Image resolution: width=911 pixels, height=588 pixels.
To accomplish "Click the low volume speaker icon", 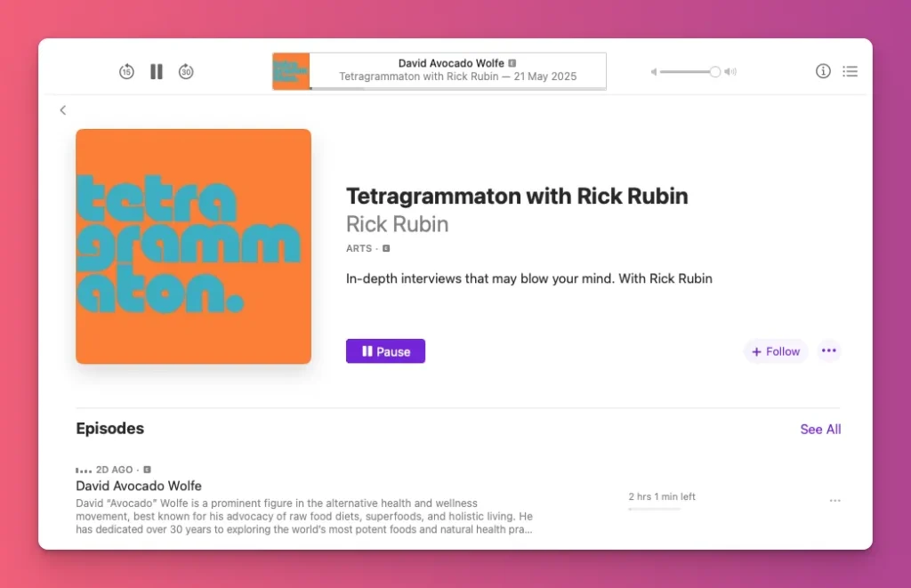I will 654,71.
